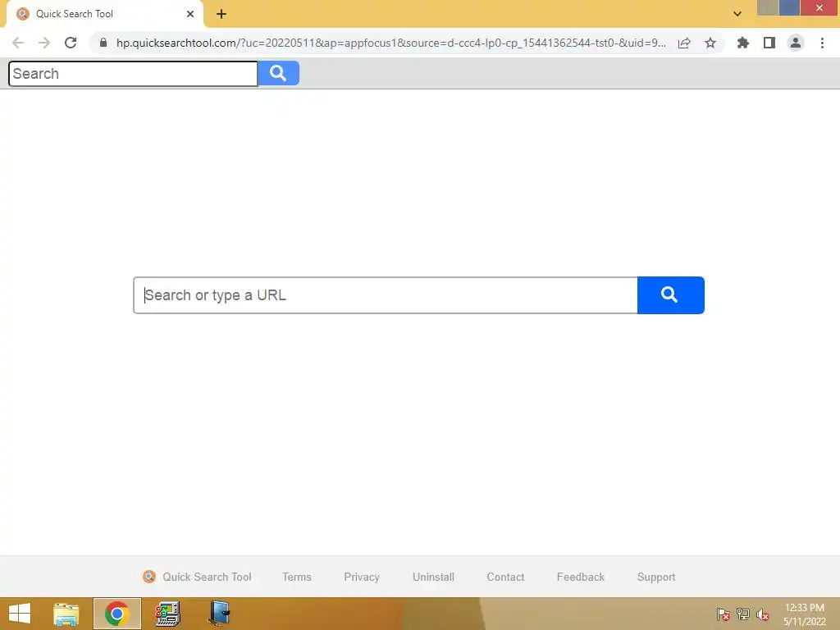
Task: Focus the top Search input box
Action: coord(133,73)
